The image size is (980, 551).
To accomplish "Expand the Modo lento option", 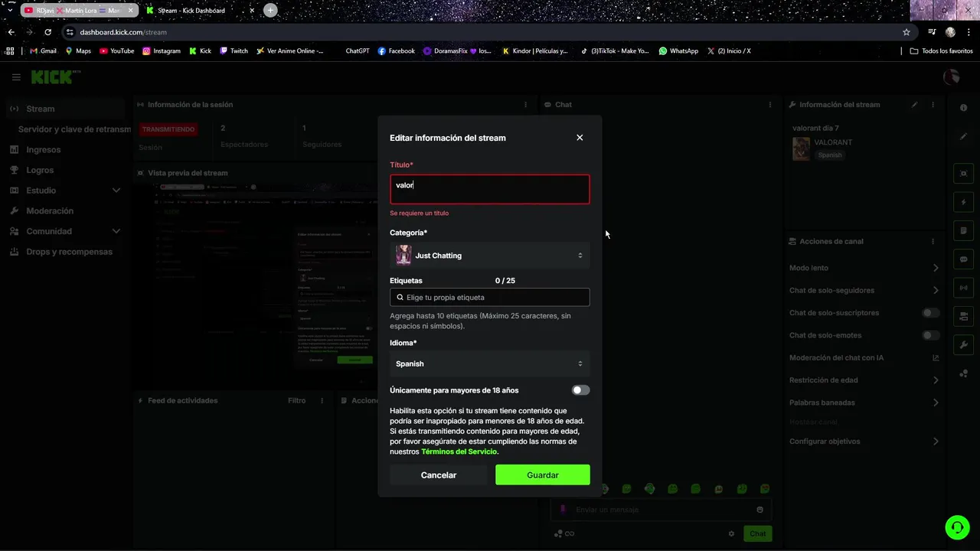I will coord(936,268).
